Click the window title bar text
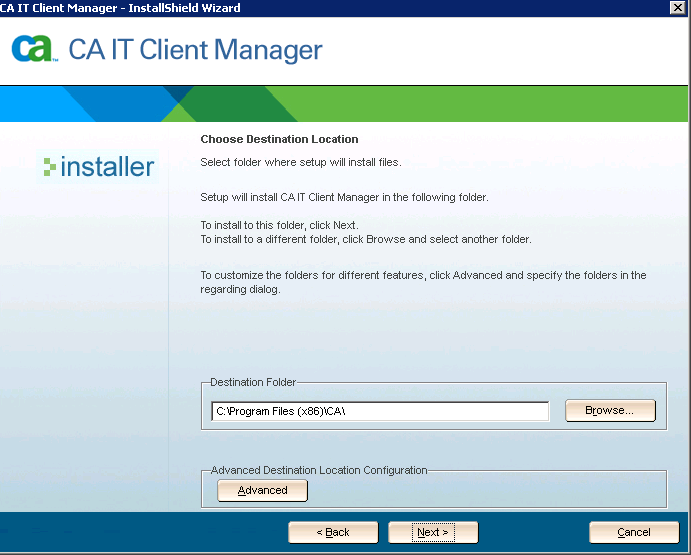The height and width of the screenshot is (555, 691). [120, 8]
